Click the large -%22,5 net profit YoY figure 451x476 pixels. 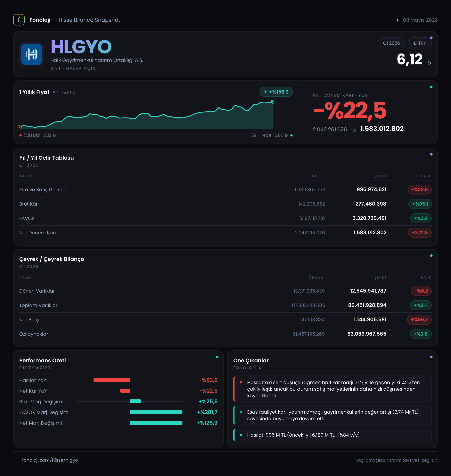(350, 110)
